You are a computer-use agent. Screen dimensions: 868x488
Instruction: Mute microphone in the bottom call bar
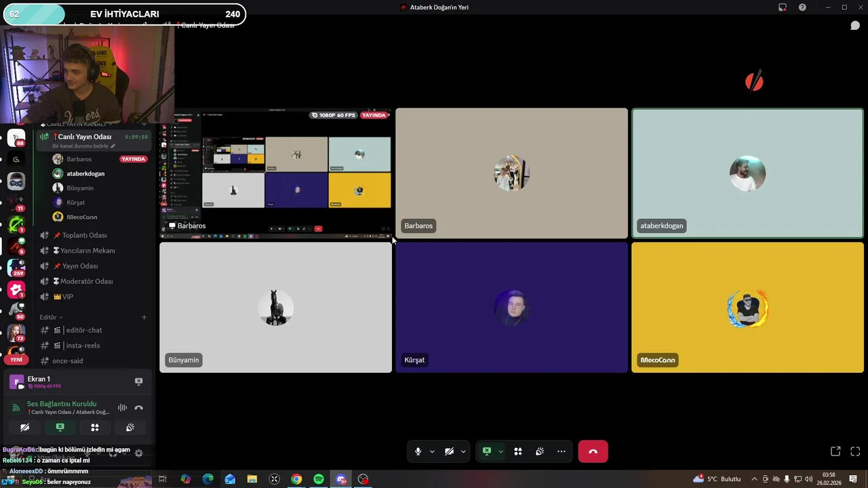tap(418, 451)
